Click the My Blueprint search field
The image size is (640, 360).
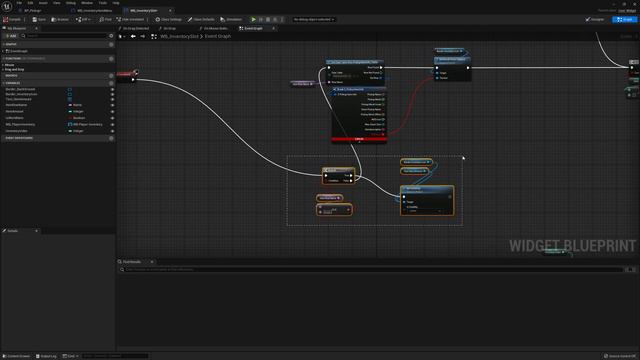coord(64,36)
